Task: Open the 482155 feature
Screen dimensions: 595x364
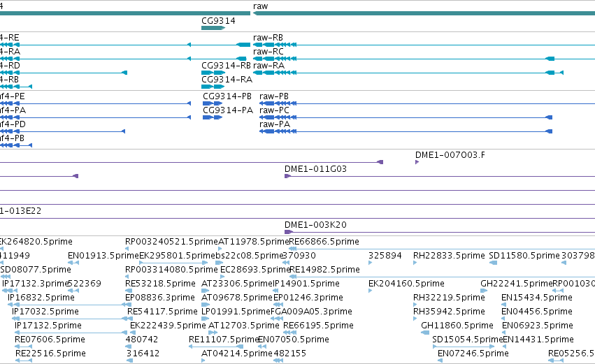Action: 289,354
